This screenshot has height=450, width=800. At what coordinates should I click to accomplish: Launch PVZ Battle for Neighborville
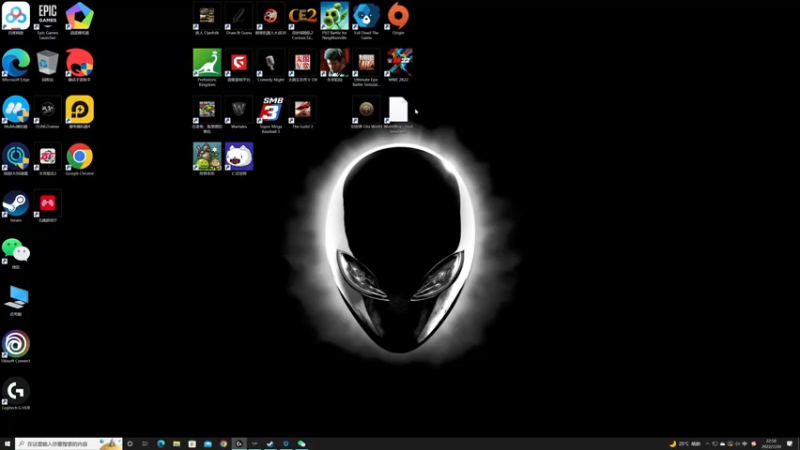335,20
